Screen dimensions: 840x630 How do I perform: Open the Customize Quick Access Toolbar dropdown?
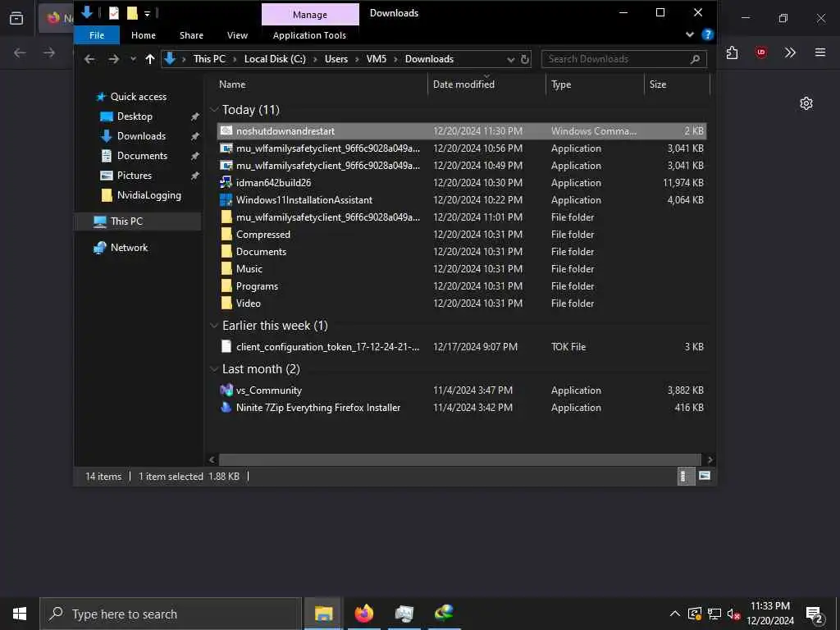147,13
